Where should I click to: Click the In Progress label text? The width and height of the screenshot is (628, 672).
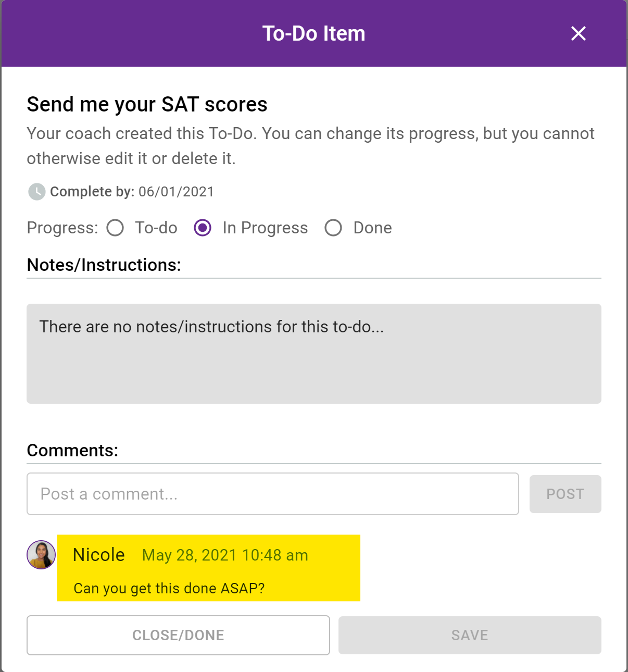point(265,228)
